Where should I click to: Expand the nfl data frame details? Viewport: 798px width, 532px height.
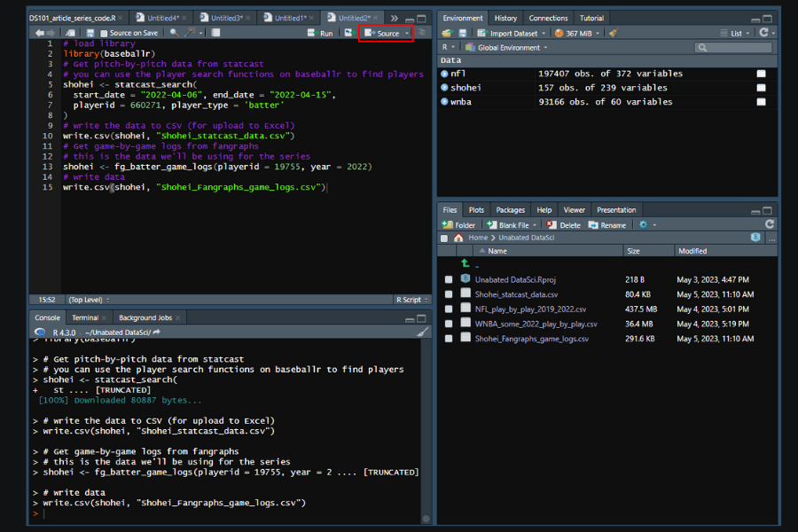point(444,74)
